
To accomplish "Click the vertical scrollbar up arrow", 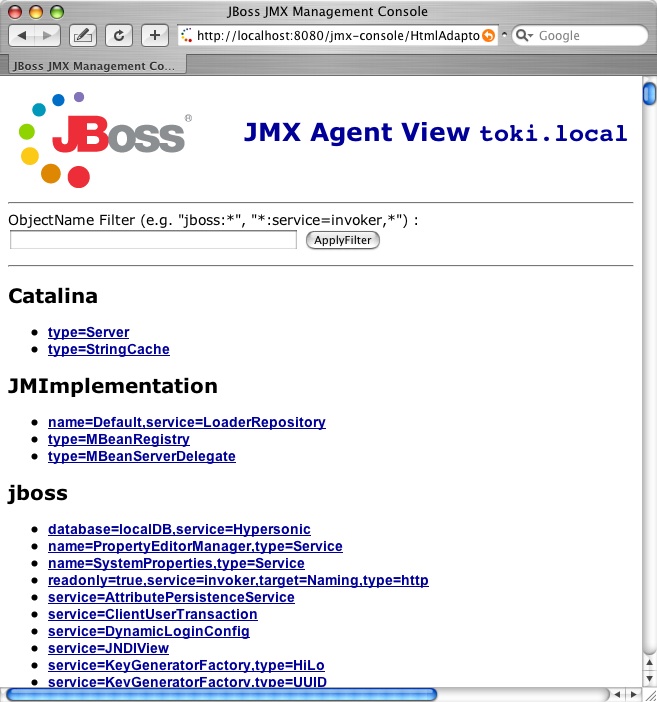I will click(649, 662).
